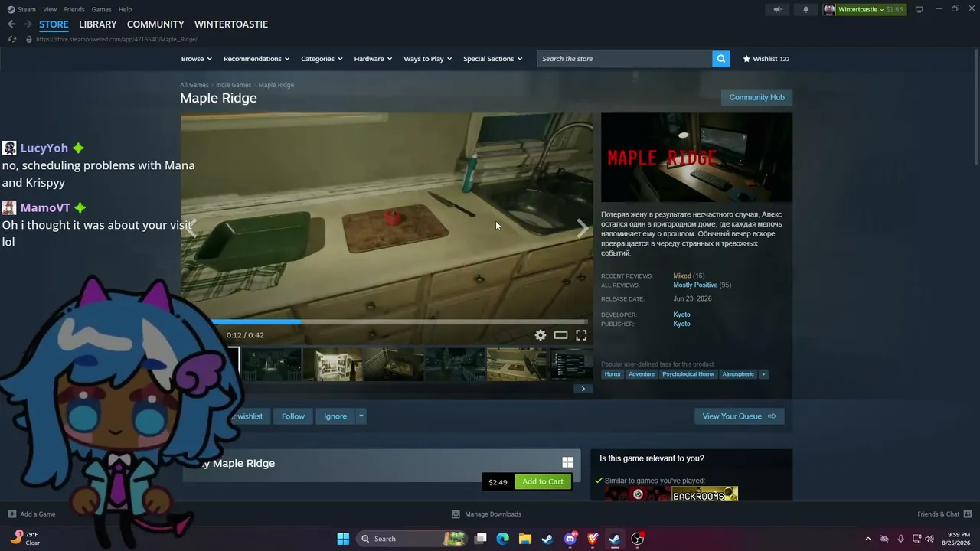
Task: Show hidden system tray icons
Action: 867,539
